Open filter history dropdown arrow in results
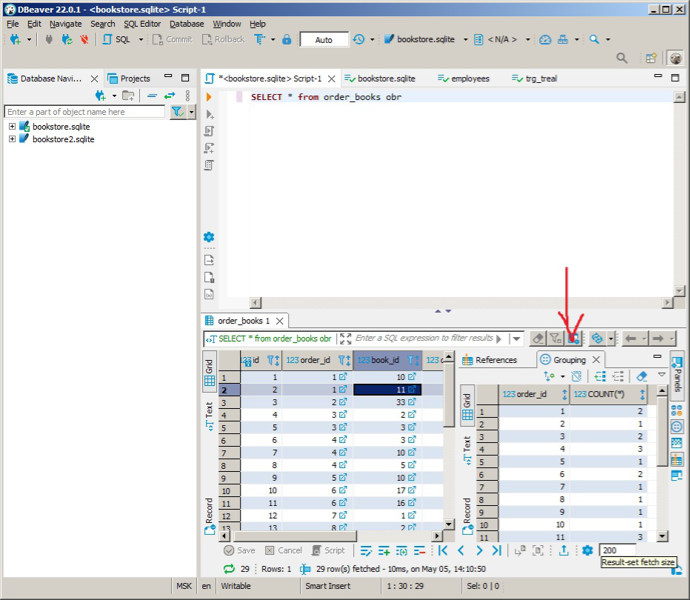Viewport: 690px width, 600px height. (x=517, y=339)
